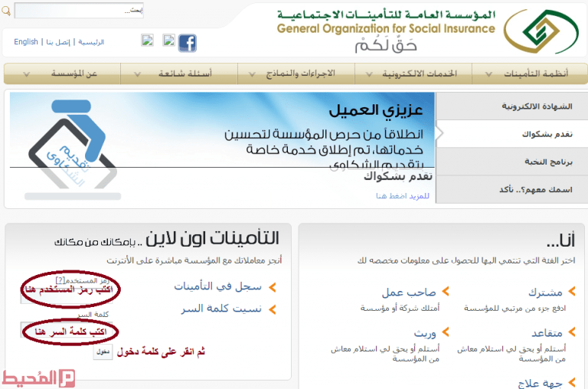Choose the متقاعد category link
The image size is (588, 389).
[x=547, y=333]
